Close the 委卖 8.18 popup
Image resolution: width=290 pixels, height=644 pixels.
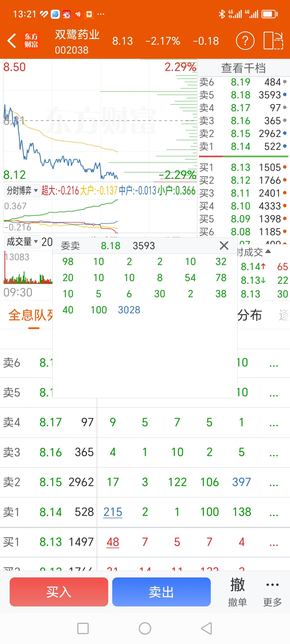click(224, 246)
